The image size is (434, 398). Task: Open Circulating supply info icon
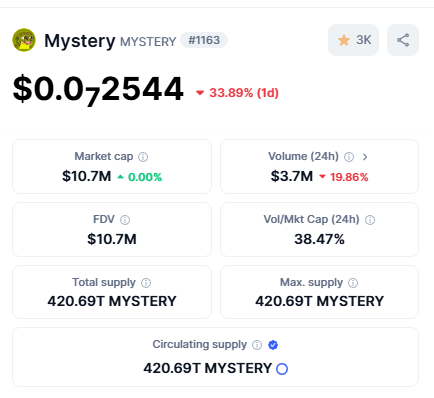257,345
